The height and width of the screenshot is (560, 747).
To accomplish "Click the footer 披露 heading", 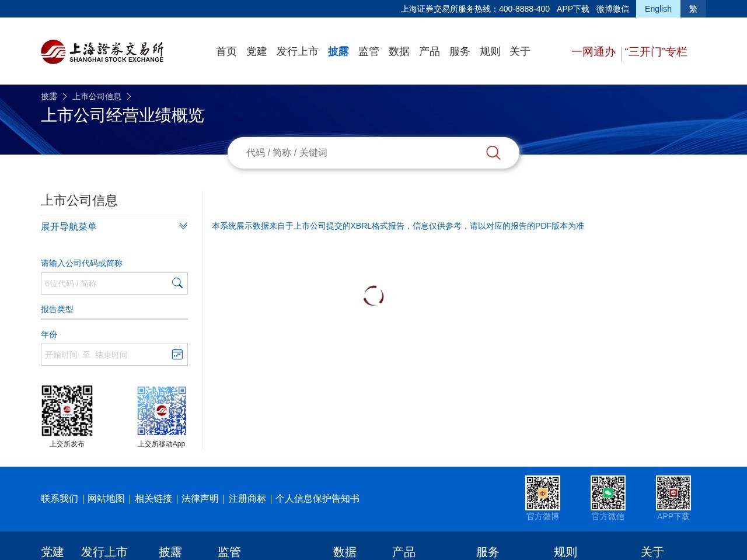I will pos(170,552).
